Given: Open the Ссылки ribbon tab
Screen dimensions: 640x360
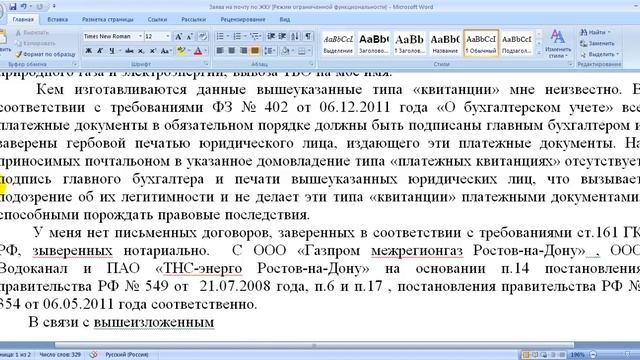Looking at the screenshot, I should (x=157, y=20).
